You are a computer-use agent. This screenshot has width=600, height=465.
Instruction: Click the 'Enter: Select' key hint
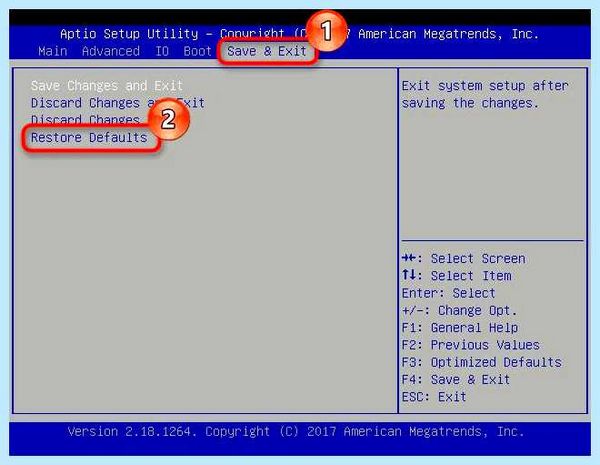pyautogui.click(x=448, y=293)
